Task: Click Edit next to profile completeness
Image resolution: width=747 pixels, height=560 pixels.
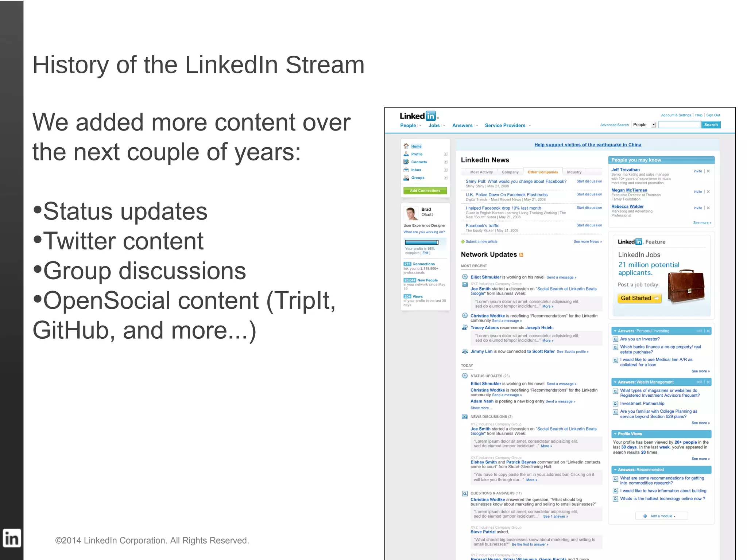Action: 425,253
